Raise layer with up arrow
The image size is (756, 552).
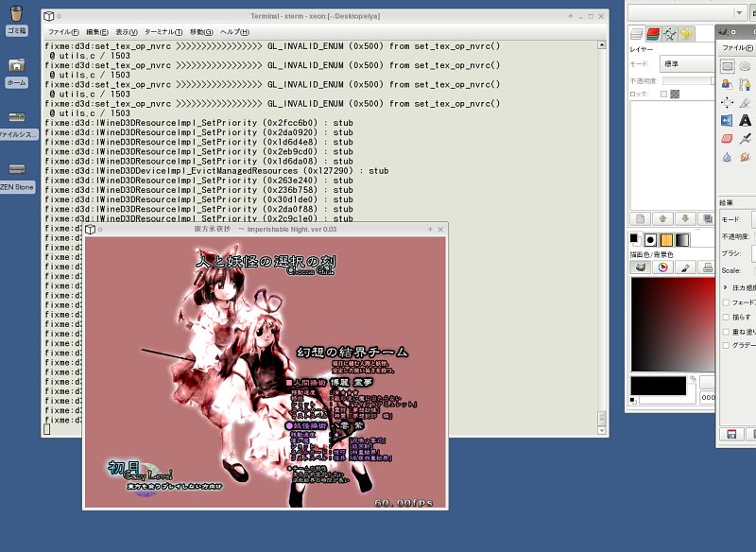[662, 219]
